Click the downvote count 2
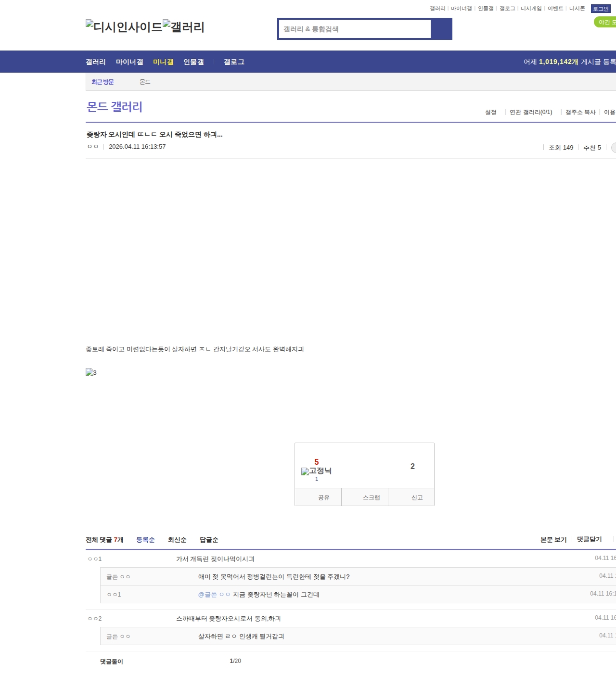Viewport: 616px width, 687px height. coord(412,466)
